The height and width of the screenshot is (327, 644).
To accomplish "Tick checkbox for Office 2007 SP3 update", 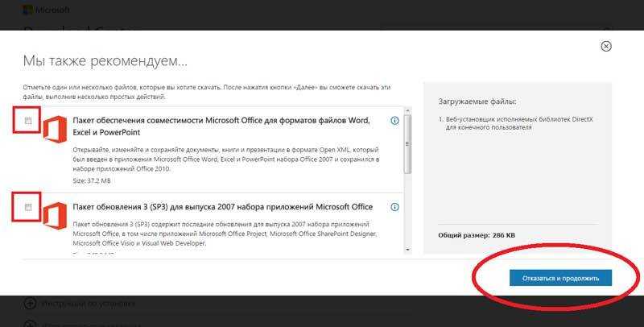I will coord(28,207).
